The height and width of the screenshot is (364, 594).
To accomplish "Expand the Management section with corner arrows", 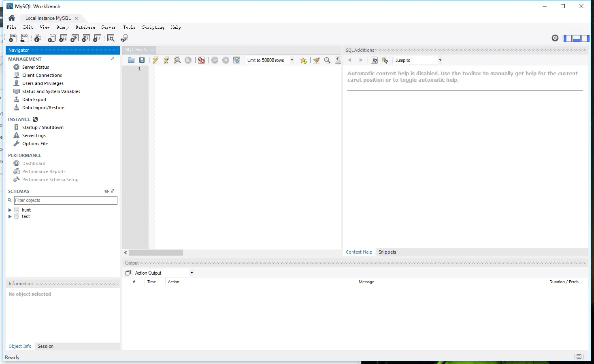I will pyautogui.click(x=113, y=59).
